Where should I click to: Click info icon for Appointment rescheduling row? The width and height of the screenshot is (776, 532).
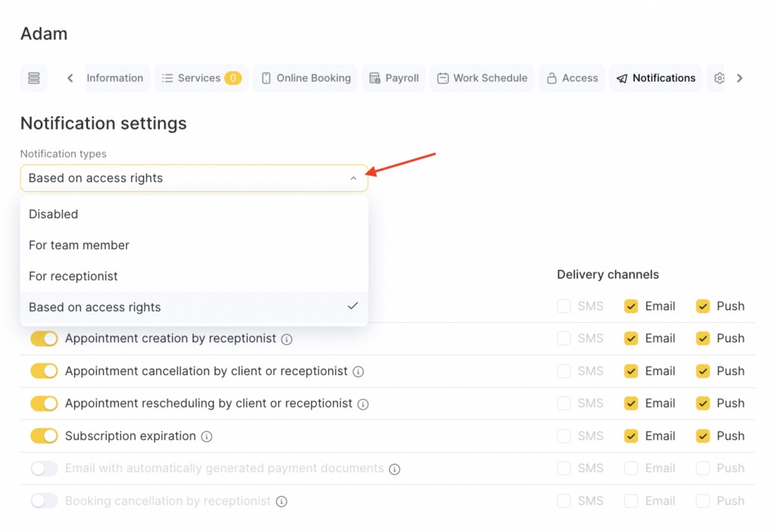coord(363,404)
